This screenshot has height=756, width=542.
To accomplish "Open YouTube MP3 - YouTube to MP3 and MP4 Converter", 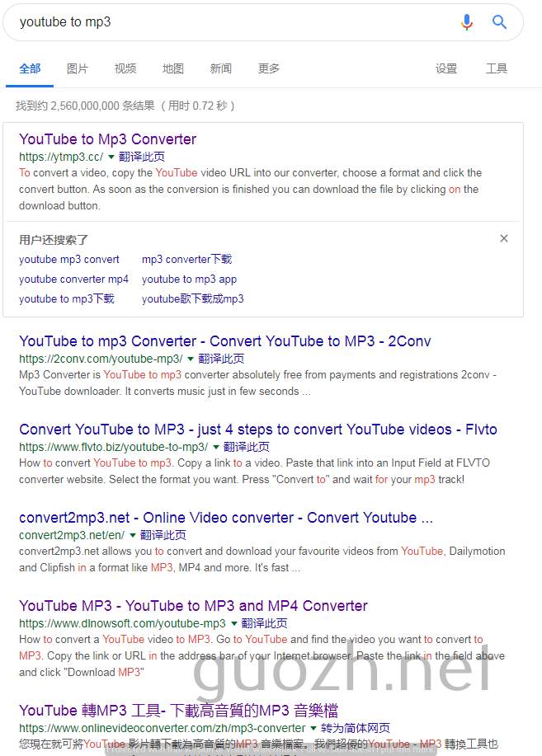I will [193, 606].
